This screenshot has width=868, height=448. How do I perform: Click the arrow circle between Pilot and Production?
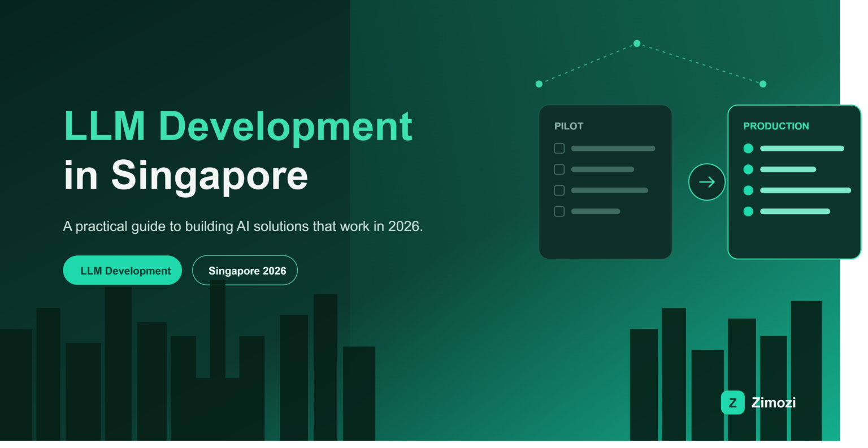click(x=706, y=182)
